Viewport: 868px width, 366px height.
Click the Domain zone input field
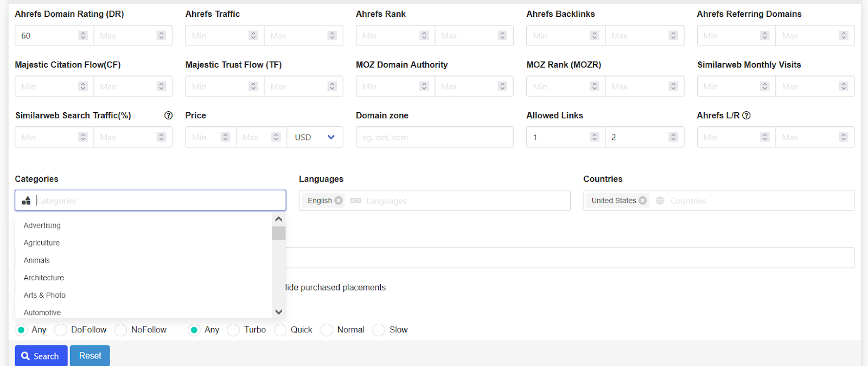tap(435, 137)
